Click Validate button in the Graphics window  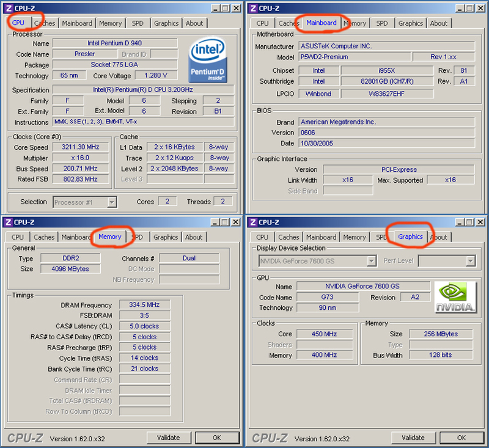(x=413, y=438)
